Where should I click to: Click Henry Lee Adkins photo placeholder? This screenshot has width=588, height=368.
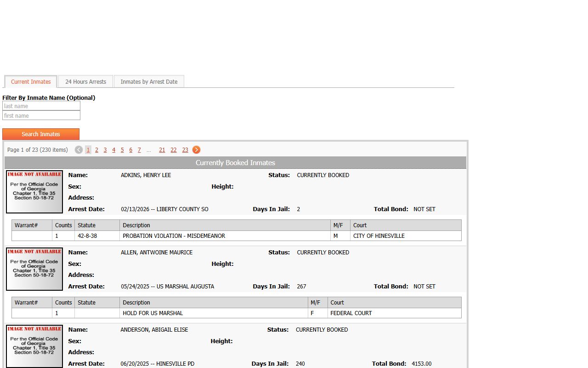(x=34, y=192)
